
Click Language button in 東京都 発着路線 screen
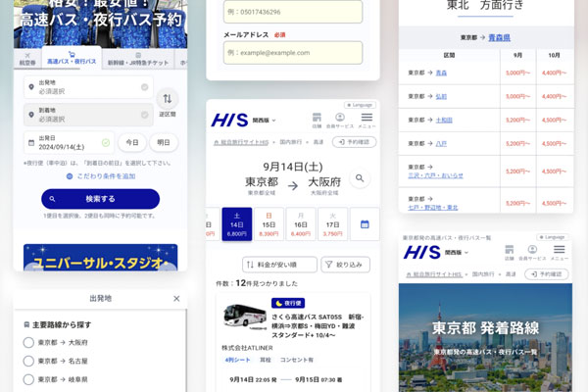553,237
